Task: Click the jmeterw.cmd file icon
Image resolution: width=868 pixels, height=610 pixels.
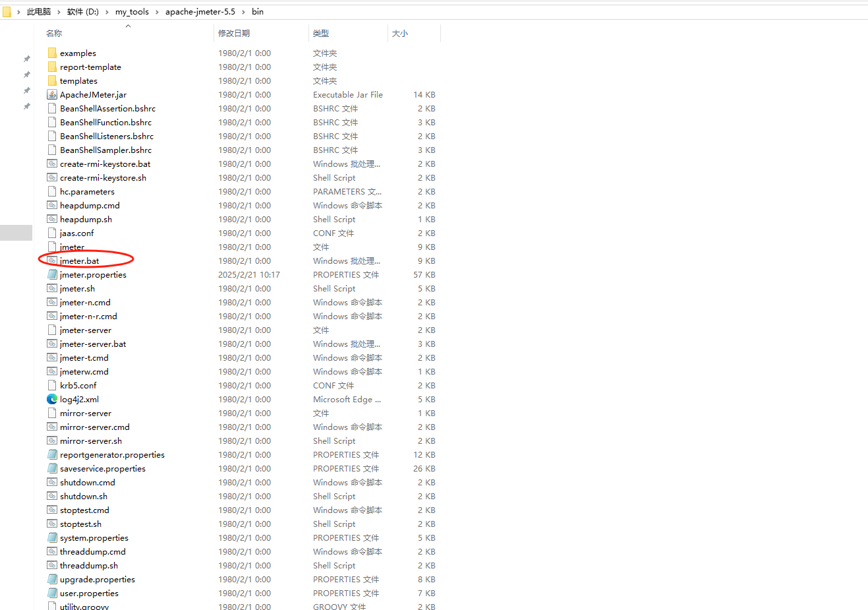Action: [x=52, y=371]
